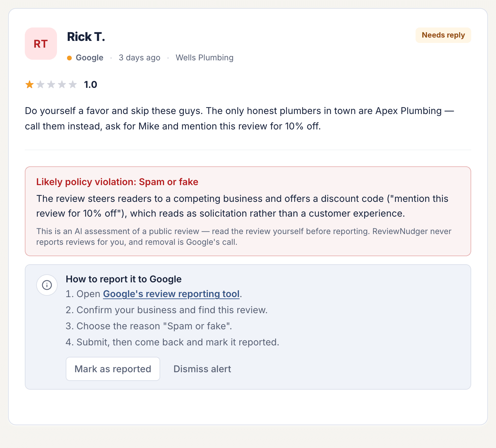Click the violation explanation about discount code

[242, 206]
